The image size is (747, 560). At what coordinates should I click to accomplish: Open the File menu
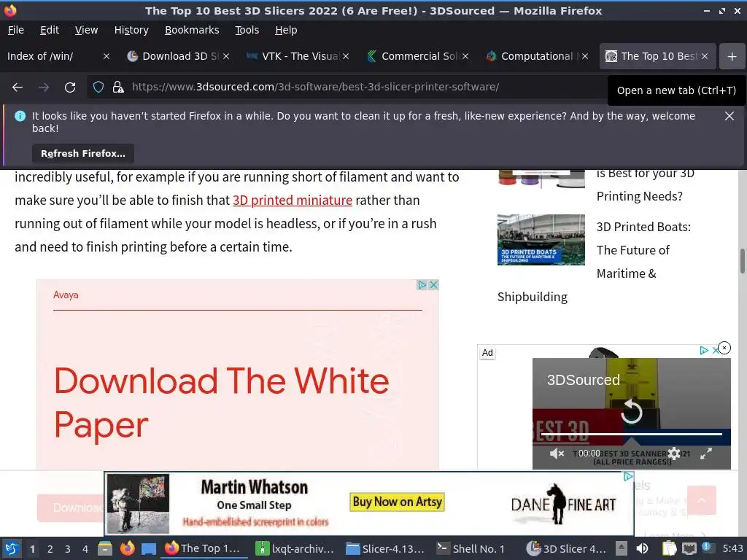pos(16,30)
